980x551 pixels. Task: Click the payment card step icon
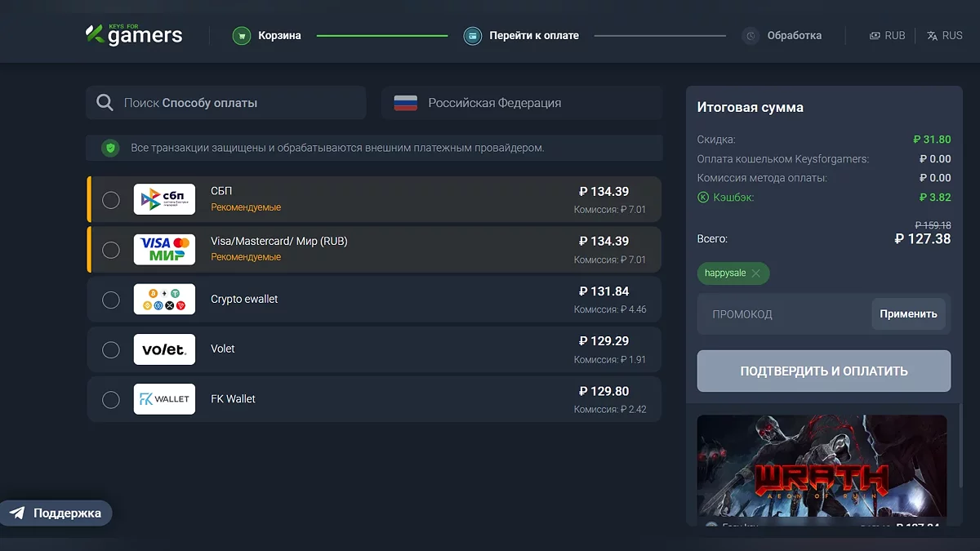tap(472, 36)
